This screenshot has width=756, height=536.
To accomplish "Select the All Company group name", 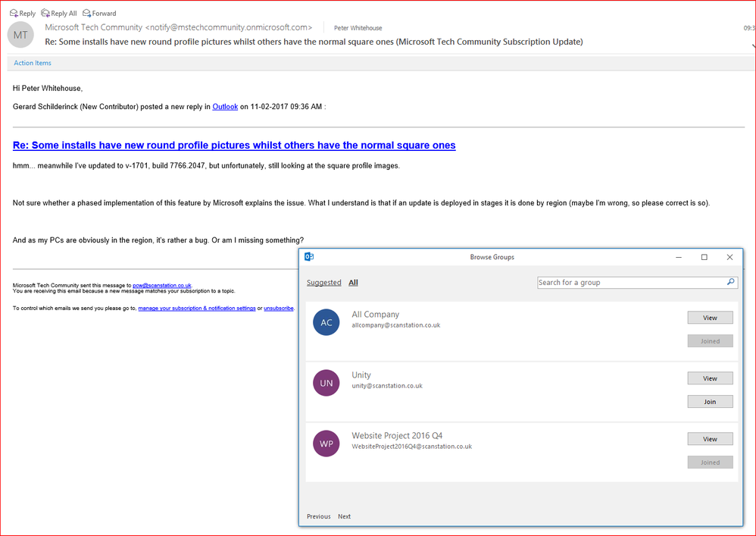I will pos(376,314).
